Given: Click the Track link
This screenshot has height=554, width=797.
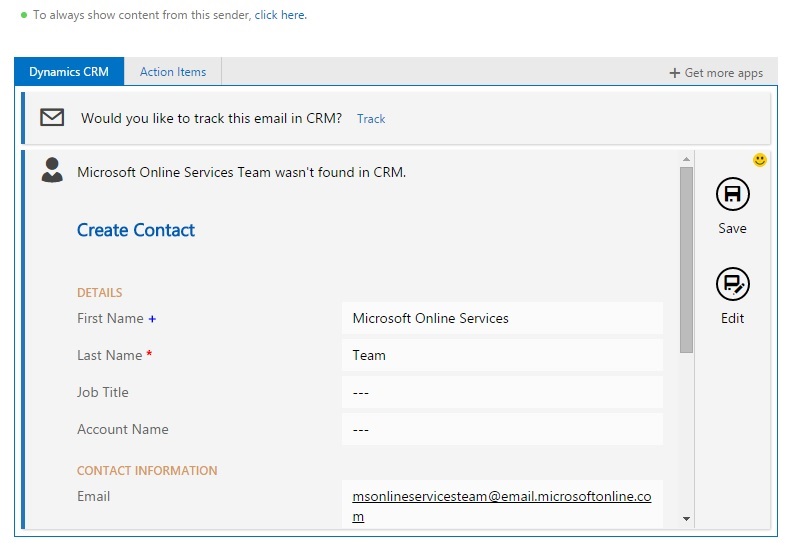Looking at the screenshot, I should click(x=371, y=118).
